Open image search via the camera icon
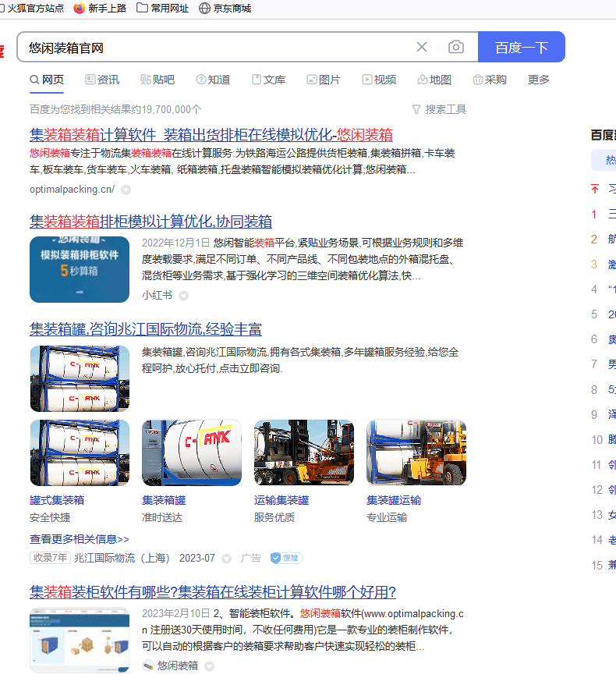The width and height of the screenshot is (616, 685). pos(456,47)
